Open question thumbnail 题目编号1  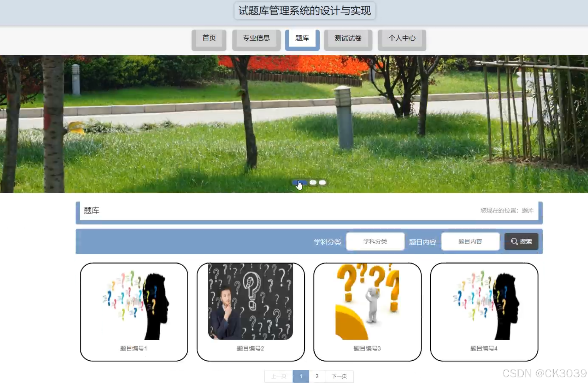(134, 302)
